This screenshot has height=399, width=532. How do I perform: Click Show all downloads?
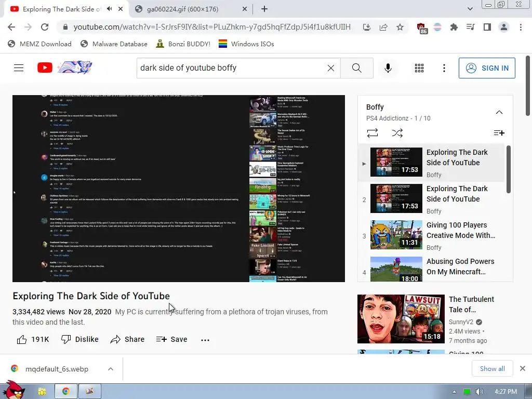pyautogui.click(x=493, y=368)
